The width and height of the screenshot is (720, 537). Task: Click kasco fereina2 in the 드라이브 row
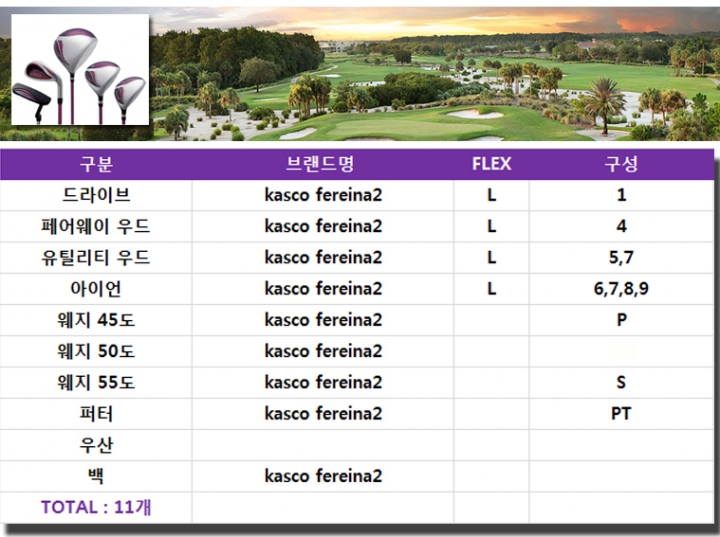(323, 195)
